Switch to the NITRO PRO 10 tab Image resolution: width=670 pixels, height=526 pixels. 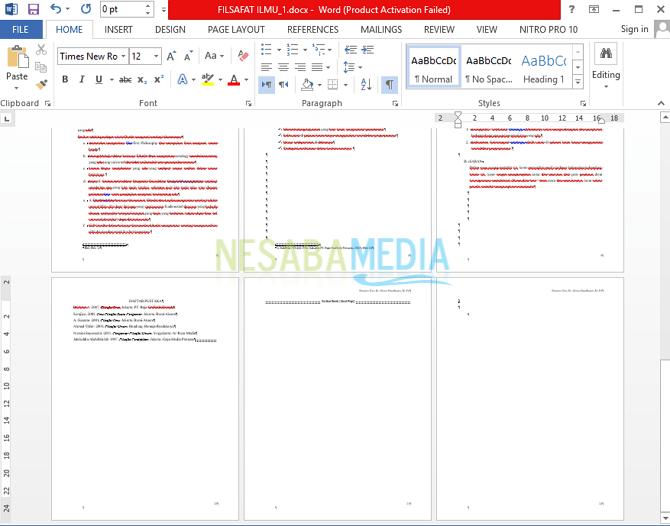click(x=548, y=29)
